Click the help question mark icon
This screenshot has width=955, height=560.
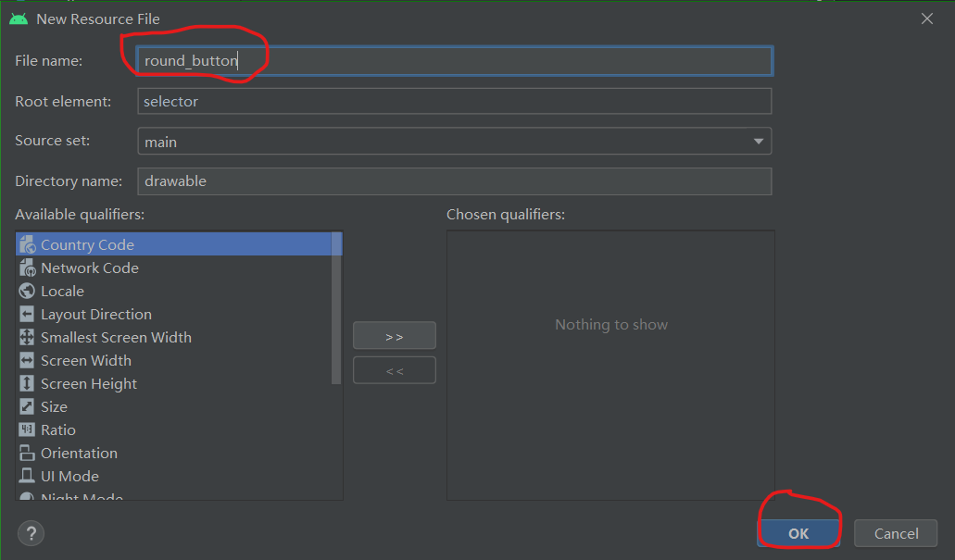[31, 532]
